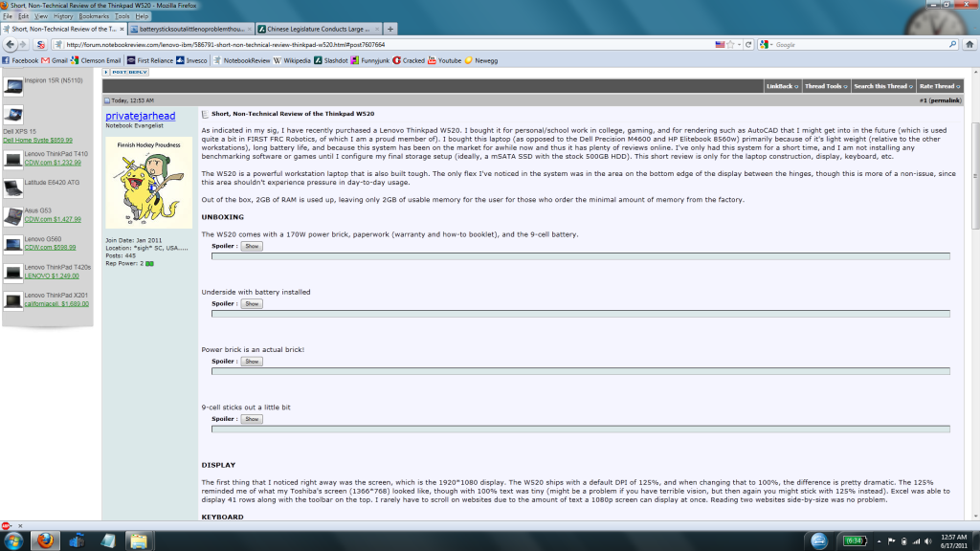Click the Adblock Plus icon in status bar
The height and width of the screenshot is (551, 980).
tap(6, 526)
